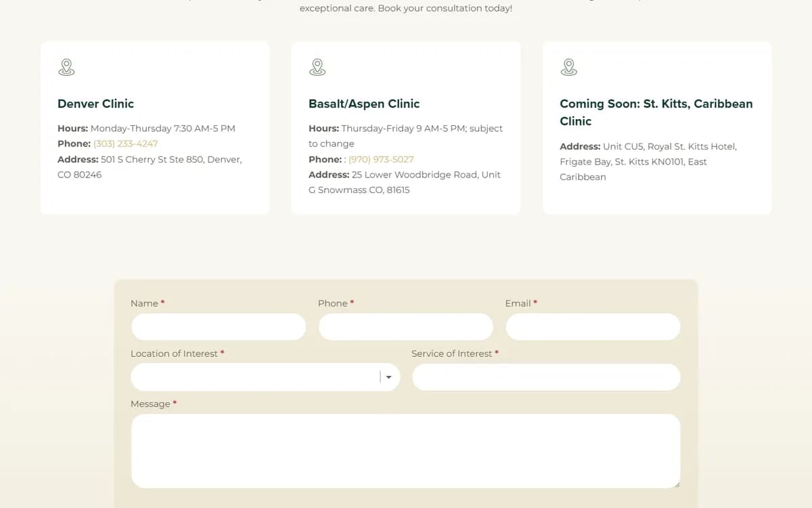Call Denver Clinic at (303) 233-4247

coord(125,144)
